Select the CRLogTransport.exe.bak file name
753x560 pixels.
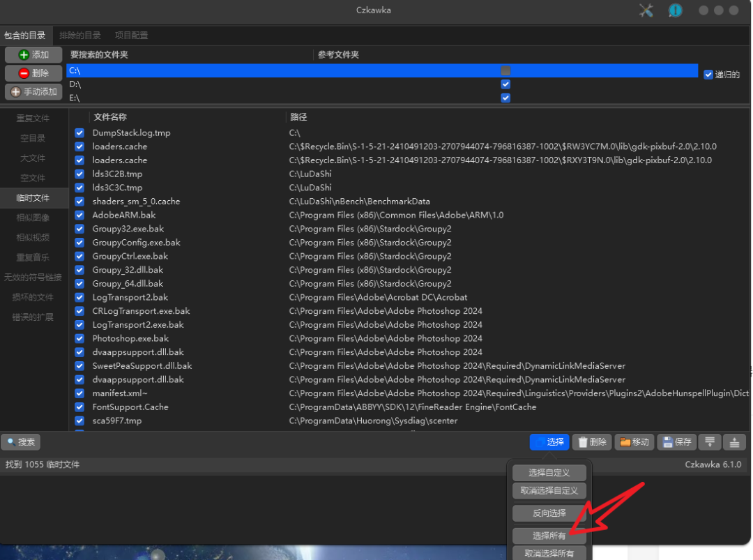141,311
